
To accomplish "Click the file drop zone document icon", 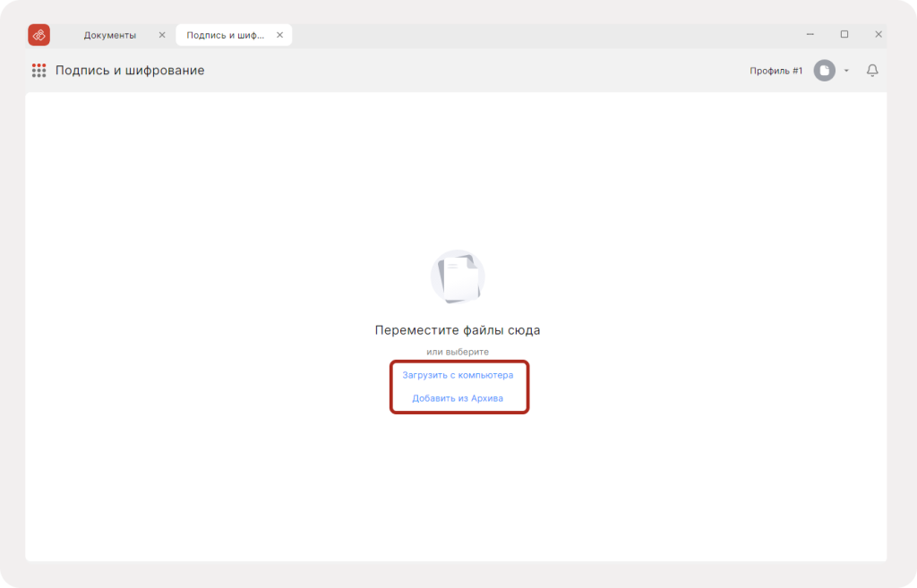I will click(458, 277).
